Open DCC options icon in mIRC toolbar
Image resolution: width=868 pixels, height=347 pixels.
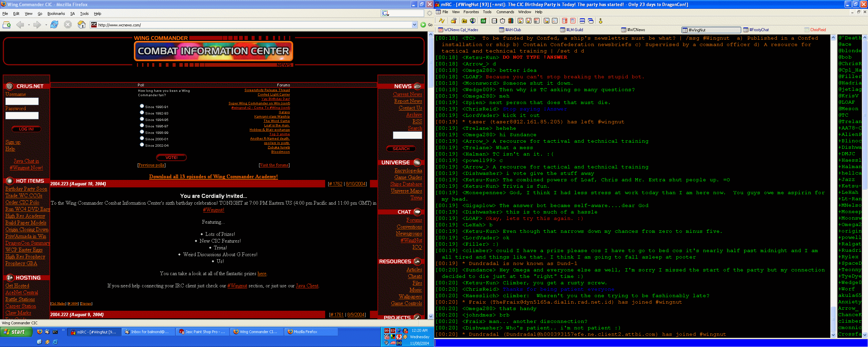pos(537,21)
